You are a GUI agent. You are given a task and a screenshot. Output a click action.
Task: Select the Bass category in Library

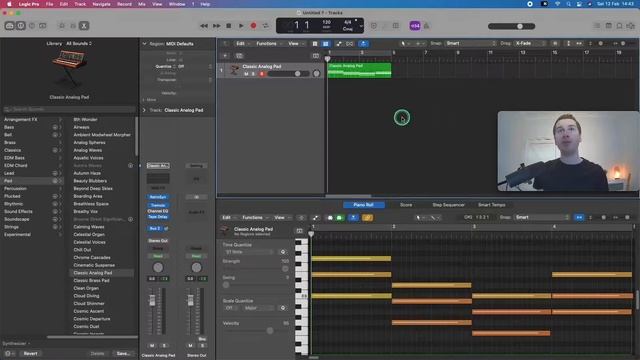(9, 127)
